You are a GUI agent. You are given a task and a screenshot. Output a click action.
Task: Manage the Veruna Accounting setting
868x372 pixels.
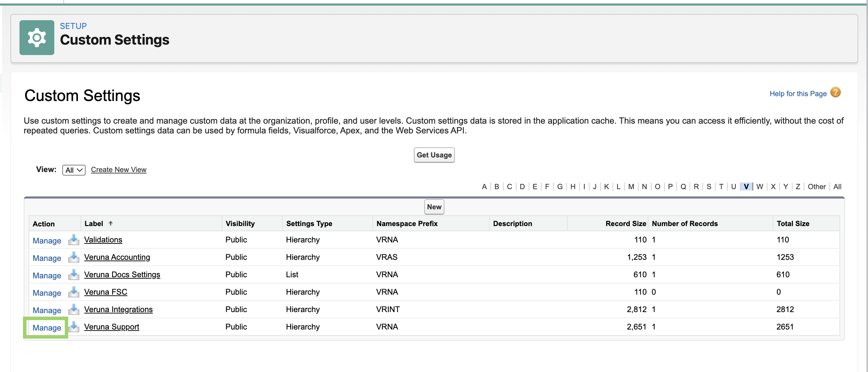[x=47, y=258]
